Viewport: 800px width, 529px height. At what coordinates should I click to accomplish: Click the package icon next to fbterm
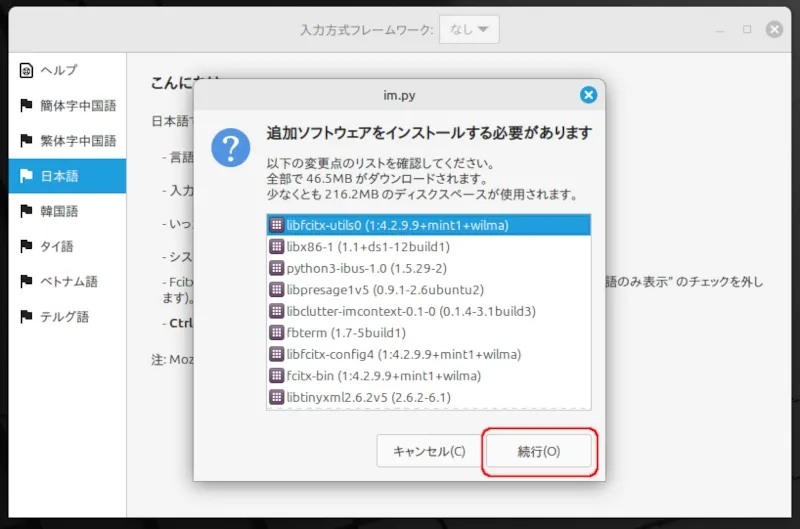[x=277, y=333]
